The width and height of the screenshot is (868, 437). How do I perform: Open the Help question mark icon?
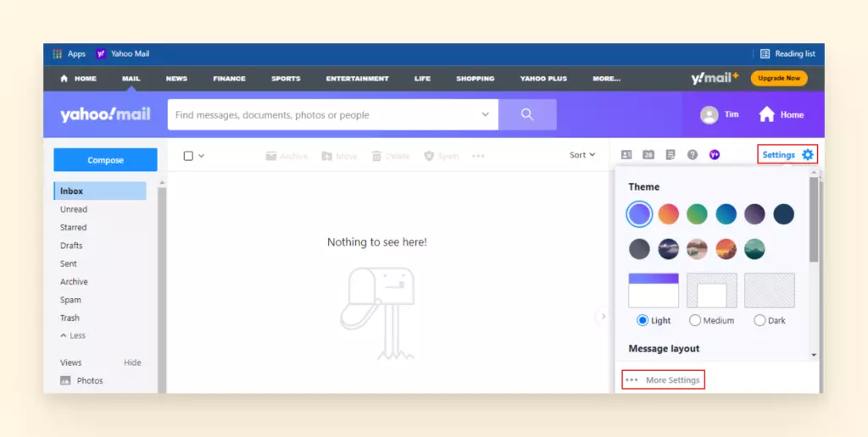[x=693, y=155]
